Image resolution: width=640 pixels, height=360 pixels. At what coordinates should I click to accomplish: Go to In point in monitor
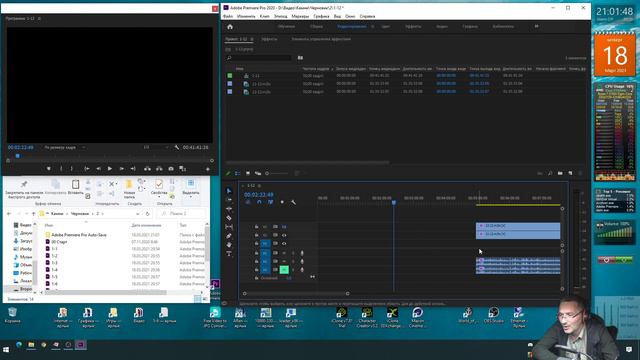point(87,169)
